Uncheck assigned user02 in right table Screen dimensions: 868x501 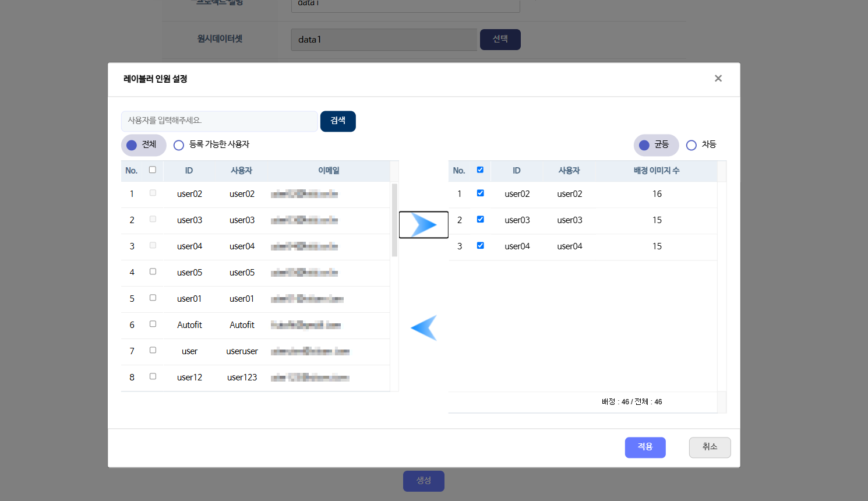pos(480,193)
